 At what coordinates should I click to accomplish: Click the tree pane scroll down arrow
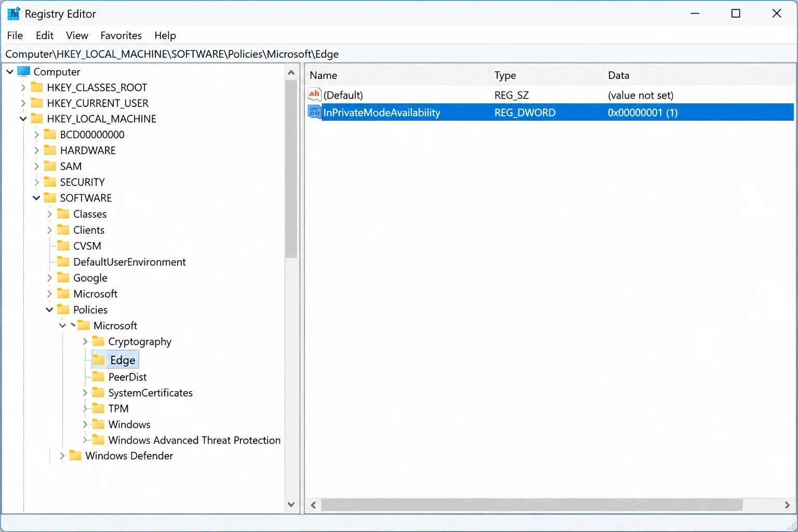click(291, 504)
